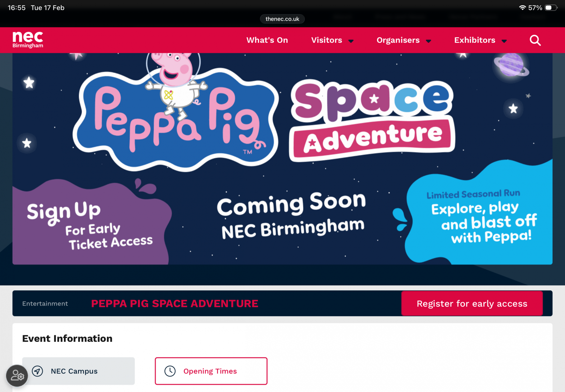
Task: Open the Opening Times button
Action: [211, 371]
